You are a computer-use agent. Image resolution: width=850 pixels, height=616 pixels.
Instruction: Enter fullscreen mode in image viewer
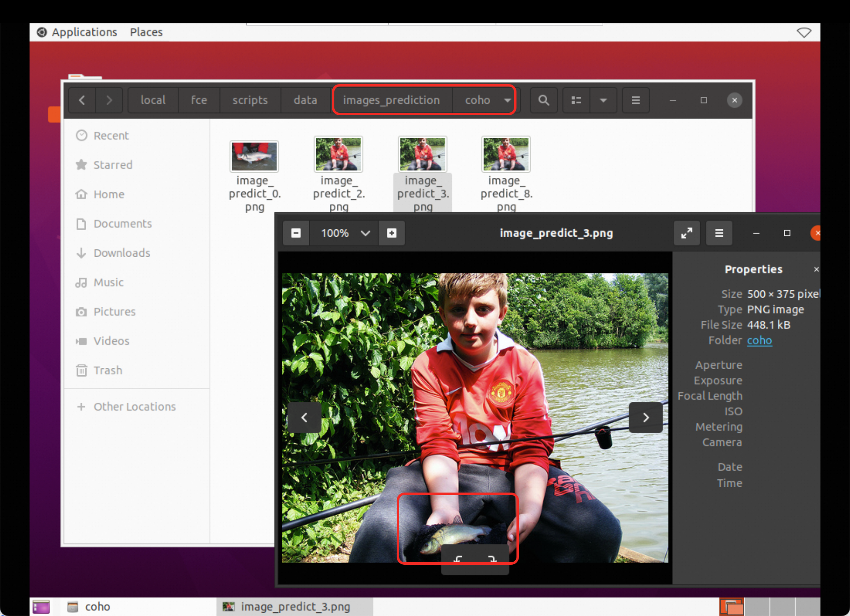686,233
